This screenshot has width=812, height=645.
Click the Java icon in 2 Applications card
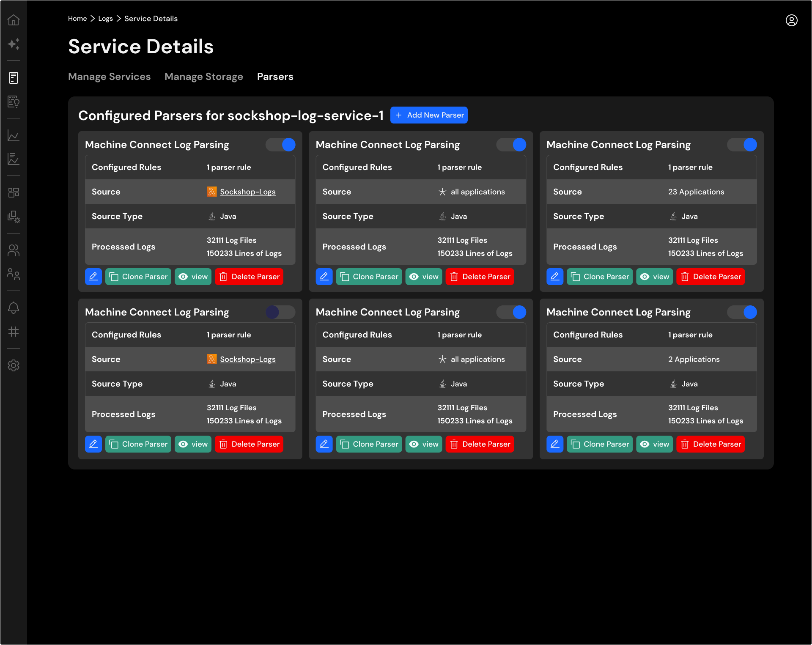point(673,384)
